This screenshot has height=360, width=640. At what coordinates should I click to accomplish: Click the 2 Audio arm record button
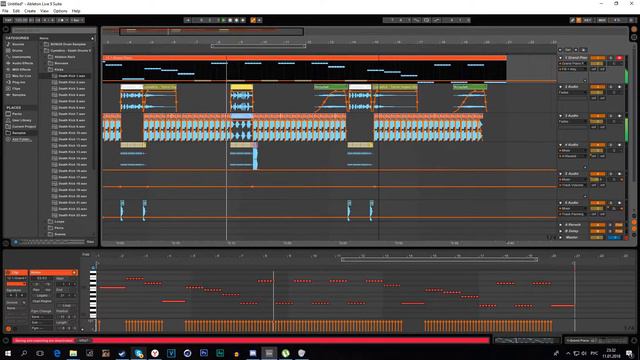(x=619, y=87)
